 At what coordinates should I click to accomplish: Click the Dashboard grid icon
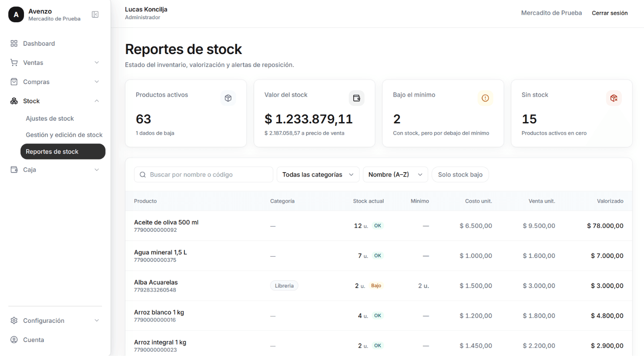(x=14, y=44)
